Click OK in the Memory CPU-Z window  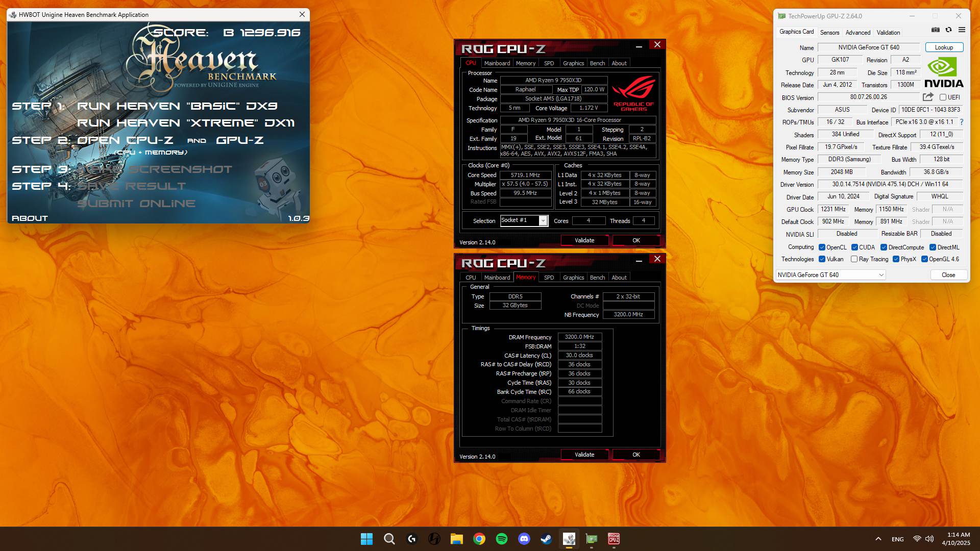[636, 455]
